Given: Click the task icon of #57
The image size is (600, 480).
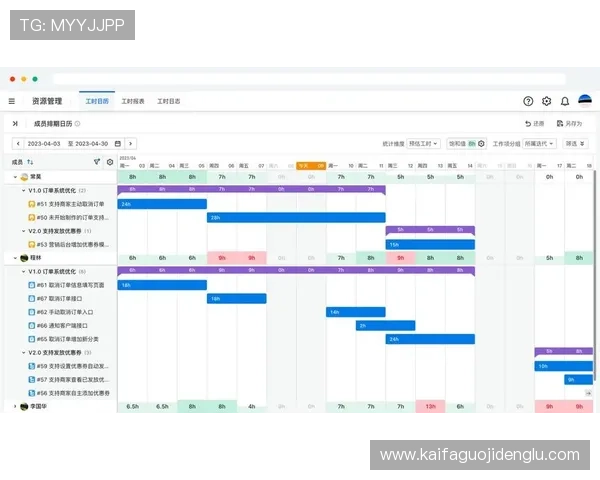Looking at the screenshot, I should click(x=32, y=379).
